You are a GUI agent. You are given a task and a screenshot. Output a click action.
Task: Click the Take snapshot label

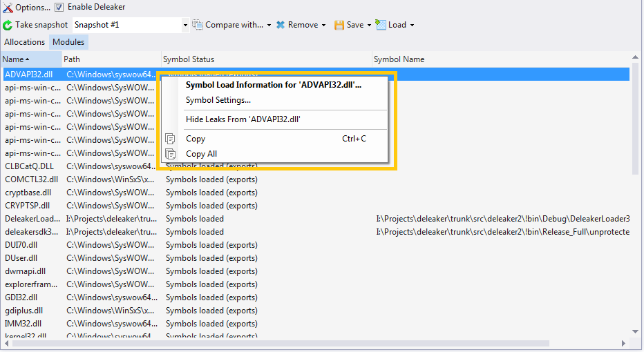click(41, 25)
